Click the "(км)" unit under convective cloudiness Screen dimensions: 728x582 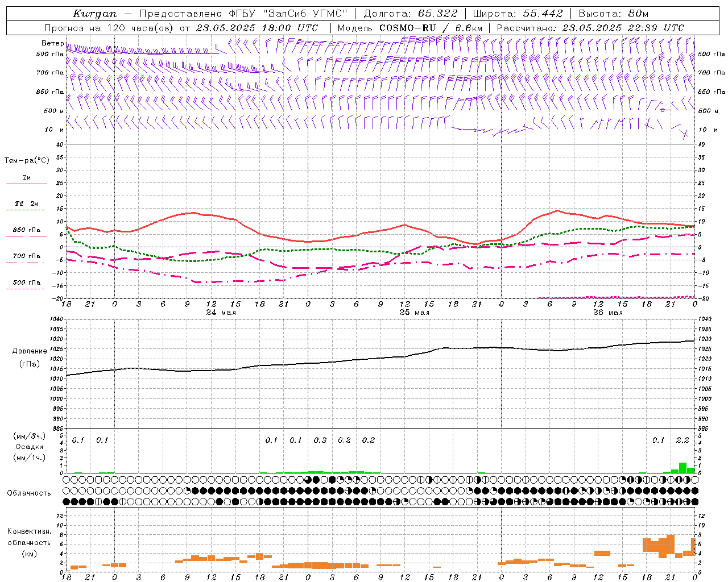click(x=29, y=554)
